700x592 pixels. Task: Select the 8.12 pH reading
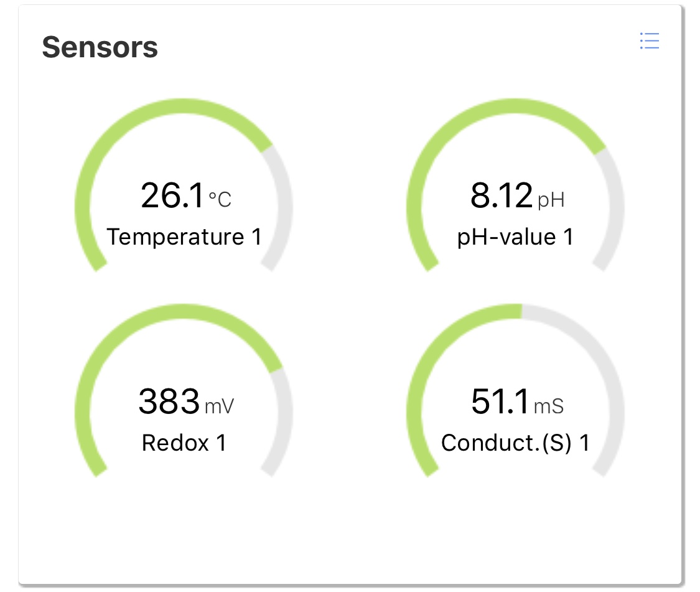[502, 195]
